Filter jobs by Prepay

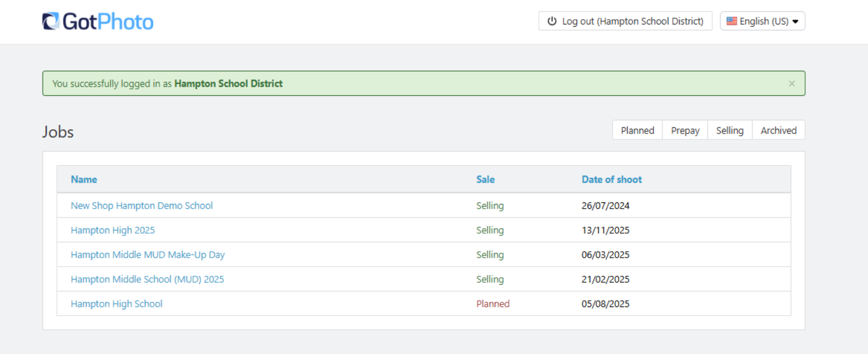pos(685,130)
